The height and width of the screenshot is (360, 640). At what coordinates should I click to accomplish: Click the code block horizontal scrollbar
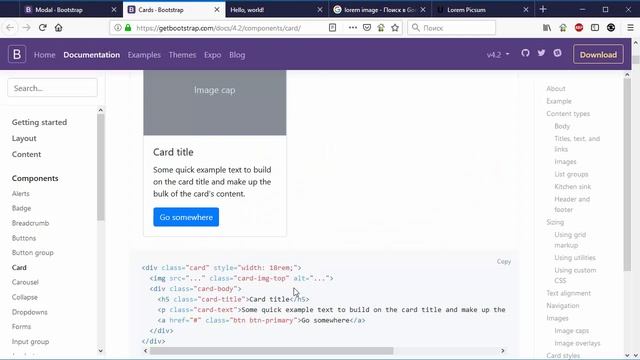pos(271,351)
